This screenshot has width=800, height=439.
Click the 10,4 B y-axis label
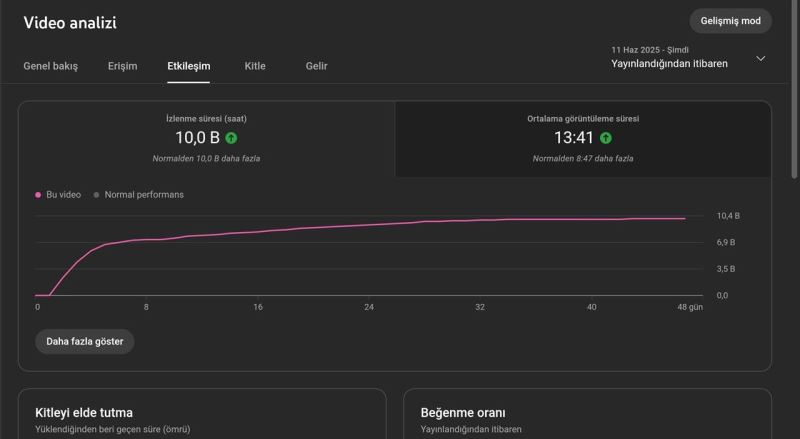726,216
